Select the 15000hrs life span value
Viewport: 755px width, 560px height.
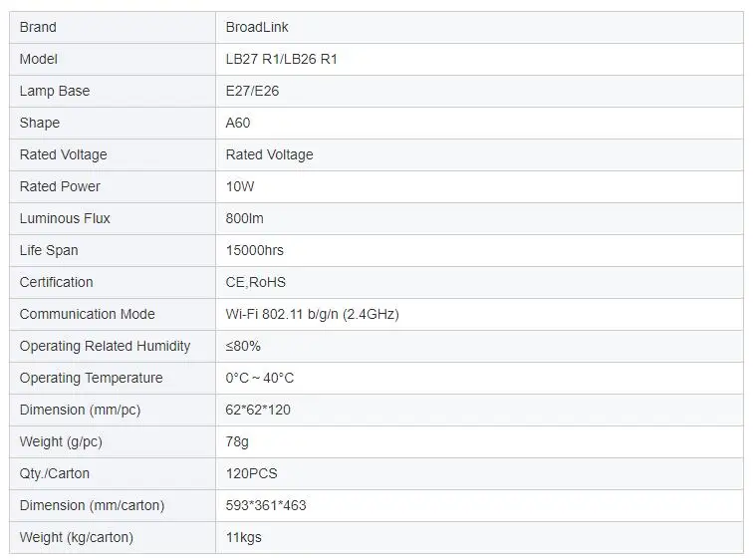click(x=254, y=250)
